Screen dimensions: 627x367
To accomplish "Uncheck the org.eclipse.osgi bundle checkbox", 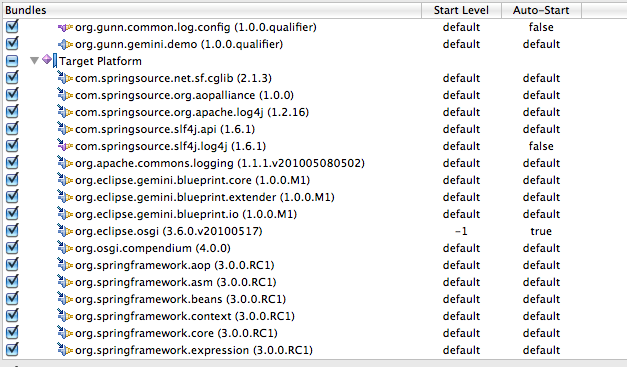I will tap(12, 230).
